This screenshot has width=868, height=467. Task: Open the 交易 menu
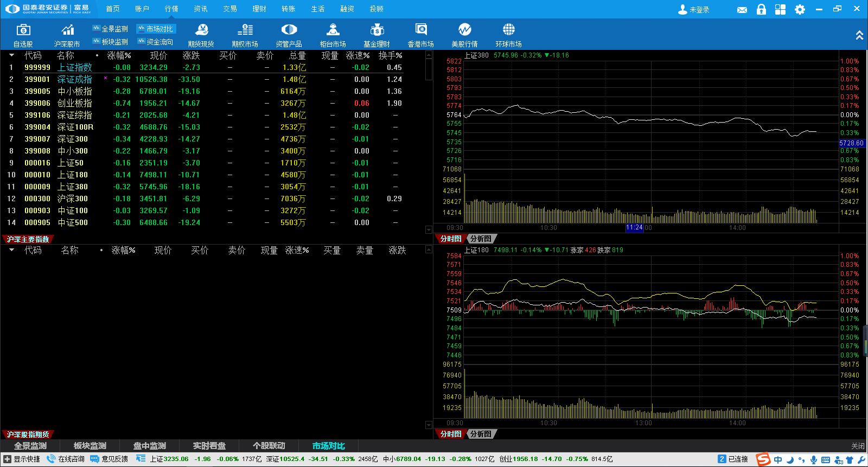pyautogui.click(x=230, y=9)
